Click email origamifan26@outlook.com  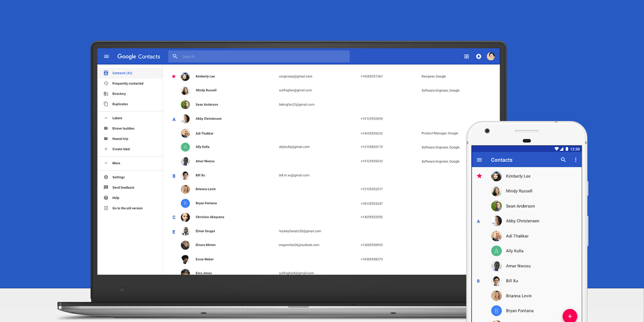coord(299,245)
